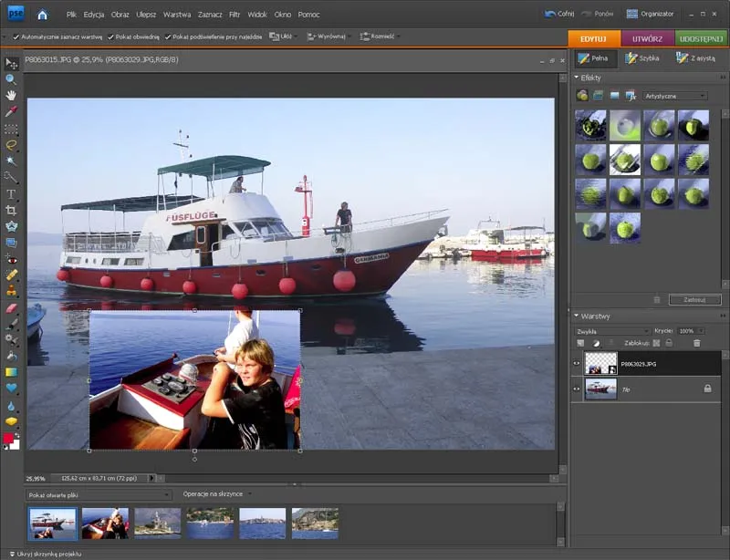This screenshot has width=730, height=560.
Task: Open the lighthouse photo in project bin
Action: pos(157,524)
